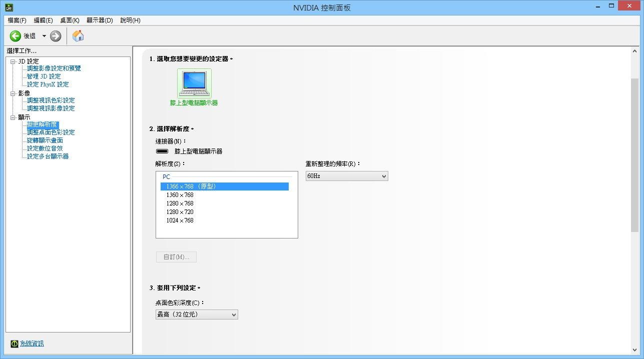Screen dimensions: 644x359
Task: Open 調整桌面色彩設定 page
Action: [51, 132]
